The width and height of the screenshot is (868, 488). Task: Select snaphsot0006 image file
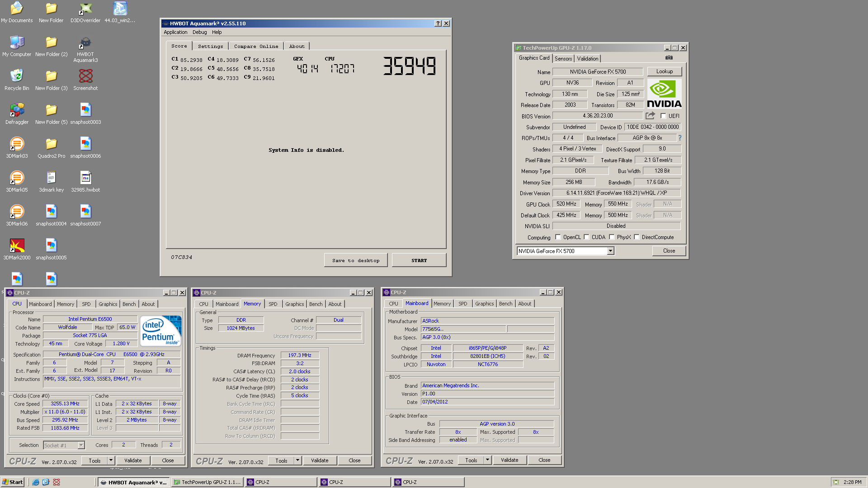[85, 148]
